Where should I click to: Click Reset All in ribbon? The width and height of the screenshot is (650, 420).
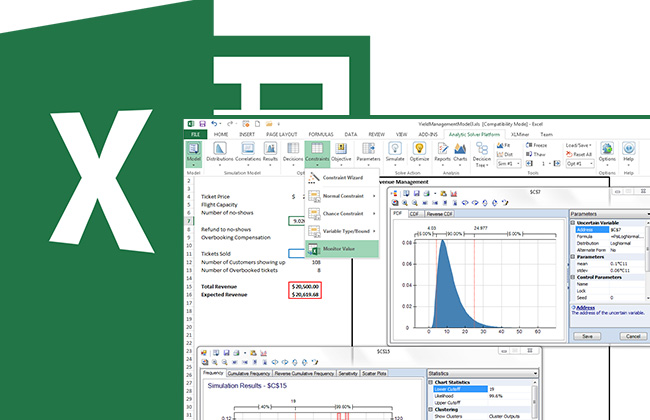579,154
